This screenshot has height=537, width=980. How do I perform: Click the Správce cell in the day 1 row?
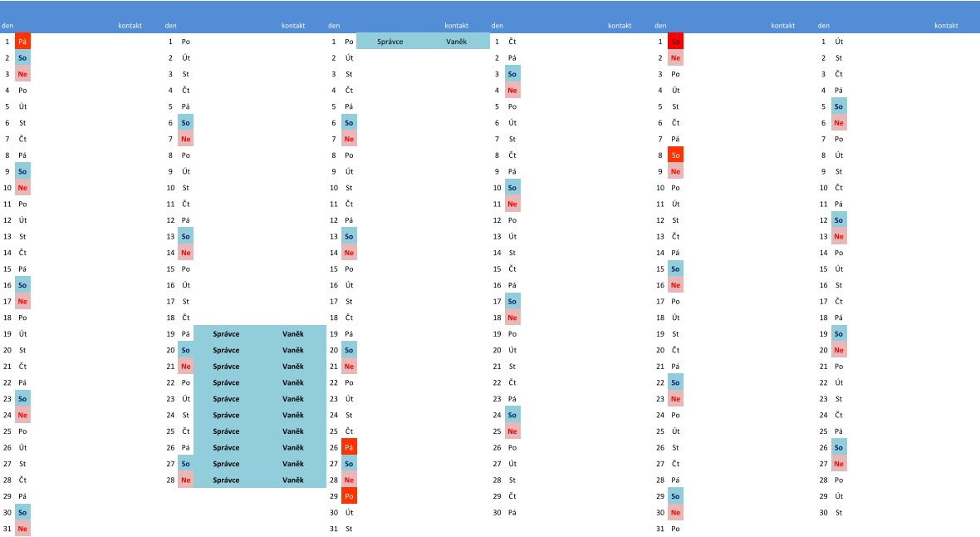[x=390, y=42]
